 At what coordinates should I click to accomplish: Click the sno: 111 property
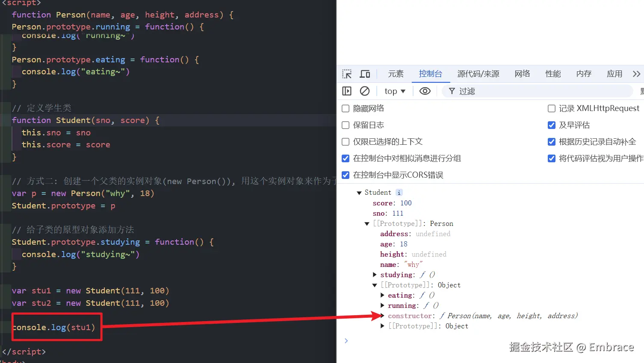point(388,214)
